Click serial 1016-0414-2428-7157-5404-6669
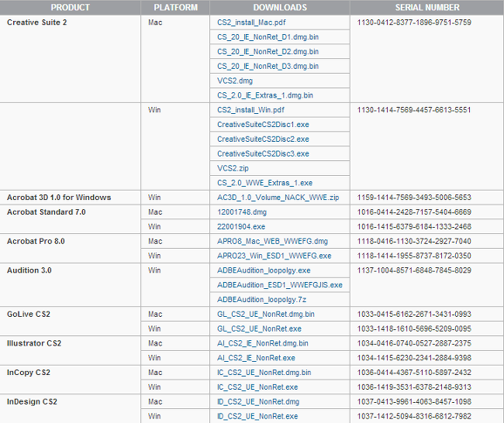 tap(414, 212)
